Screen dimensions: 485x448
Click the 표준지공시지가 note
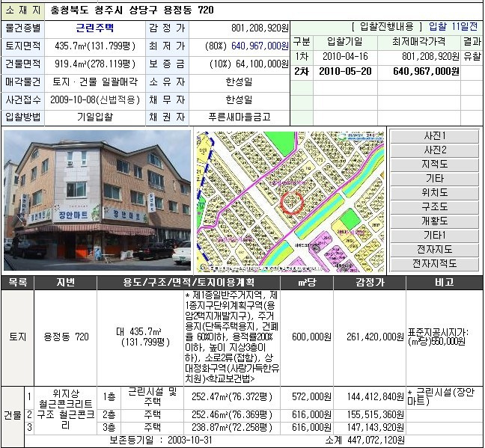(438, 337)
